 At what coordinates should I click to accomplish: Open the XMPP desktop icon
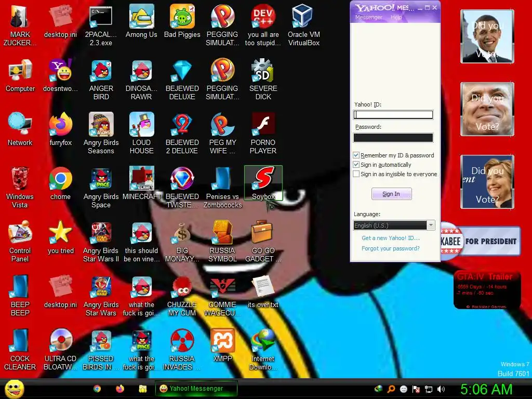click(222, 345)
